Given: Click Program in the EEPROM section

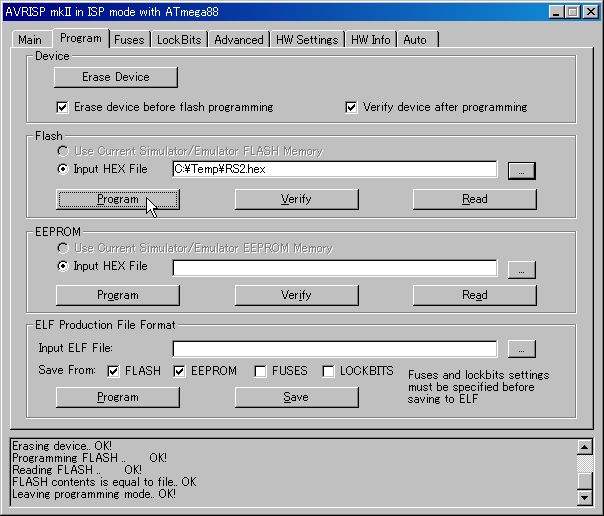Looking at the screenshot, I should point(118,295).
